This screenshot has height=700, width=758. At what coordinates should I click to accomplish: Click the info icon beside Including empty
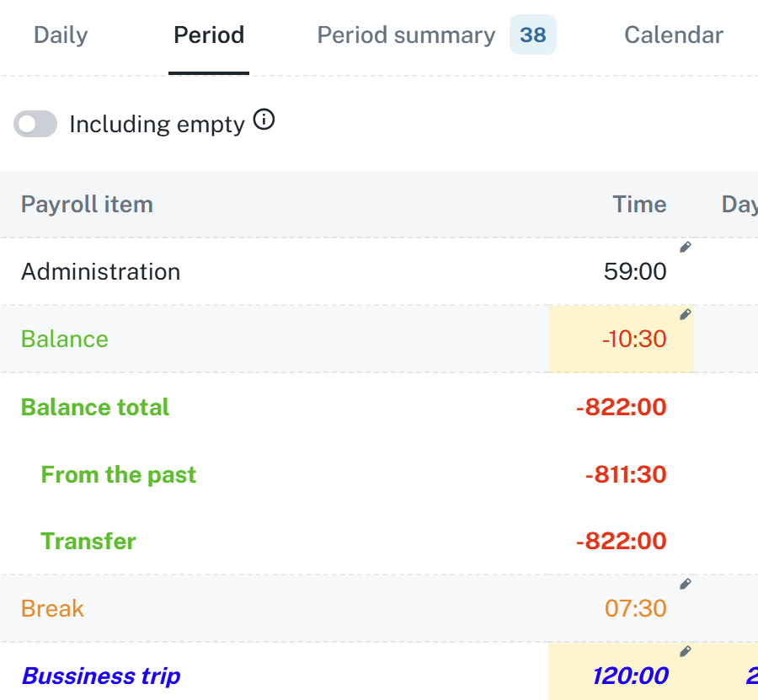pos(264,121)
